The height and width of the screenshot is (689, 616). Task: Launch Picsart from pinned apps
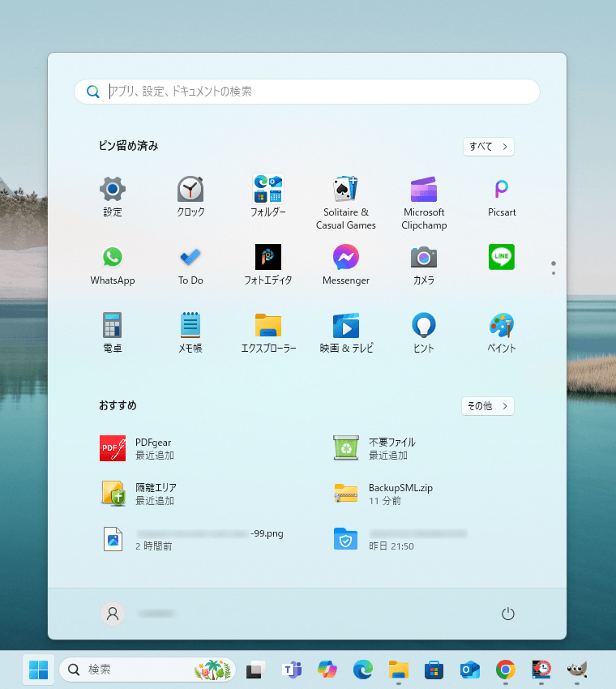click(x=502, y=196)
